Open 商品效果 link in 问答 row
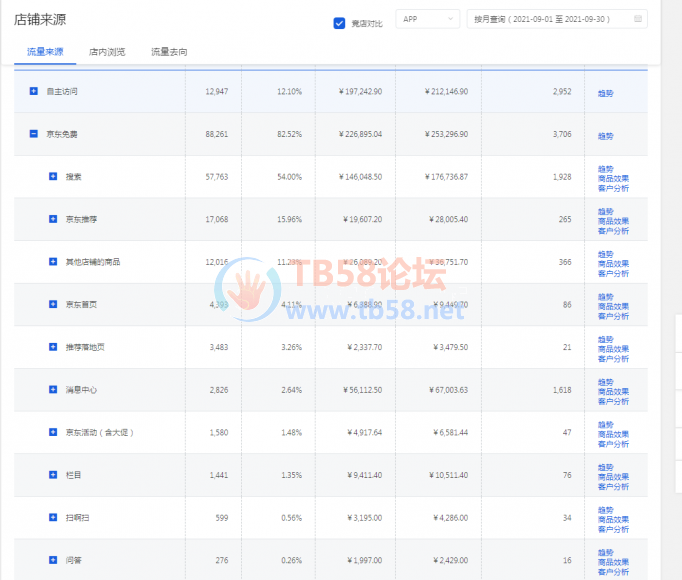 click(613, 562)
